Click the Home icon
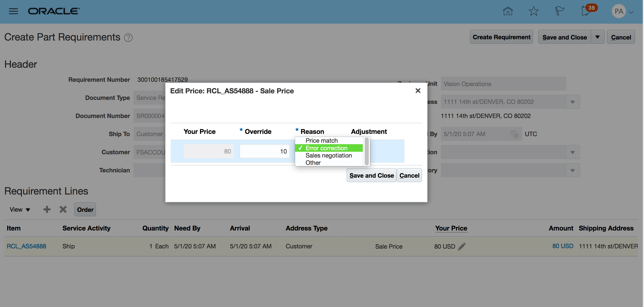Image resolution: width=644 pixels, height=307 pixels. (508, 11)
